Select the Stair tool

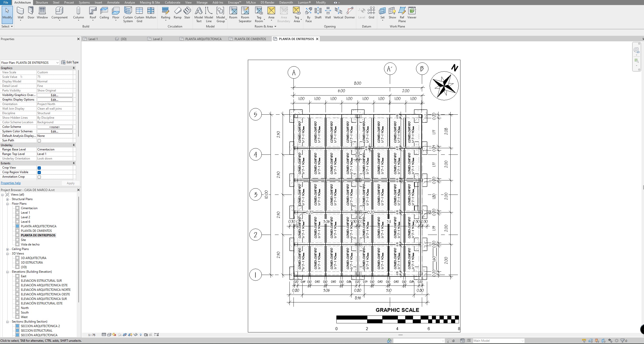point(187,13)
